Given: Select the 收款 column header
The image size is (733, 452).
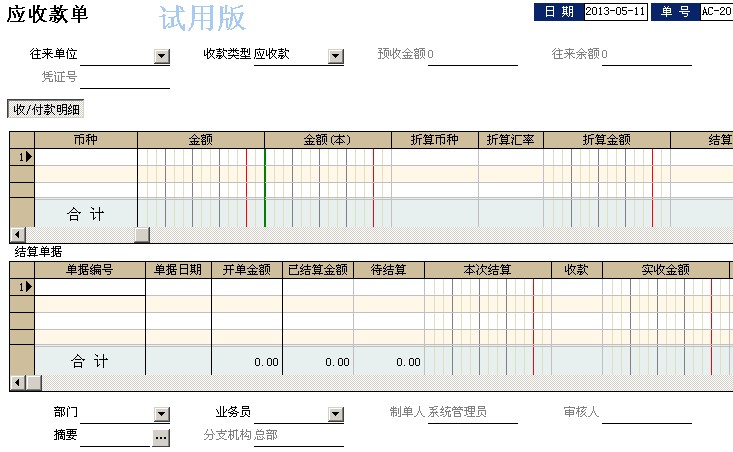Looking at the screenshot, I should [x=577, y=270].
